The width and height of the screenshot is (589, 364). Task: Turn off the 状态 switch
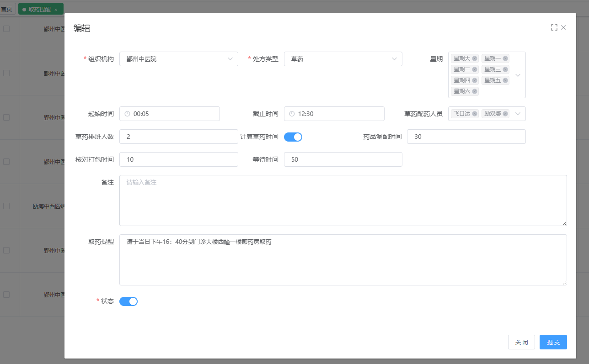click(129, 301)
